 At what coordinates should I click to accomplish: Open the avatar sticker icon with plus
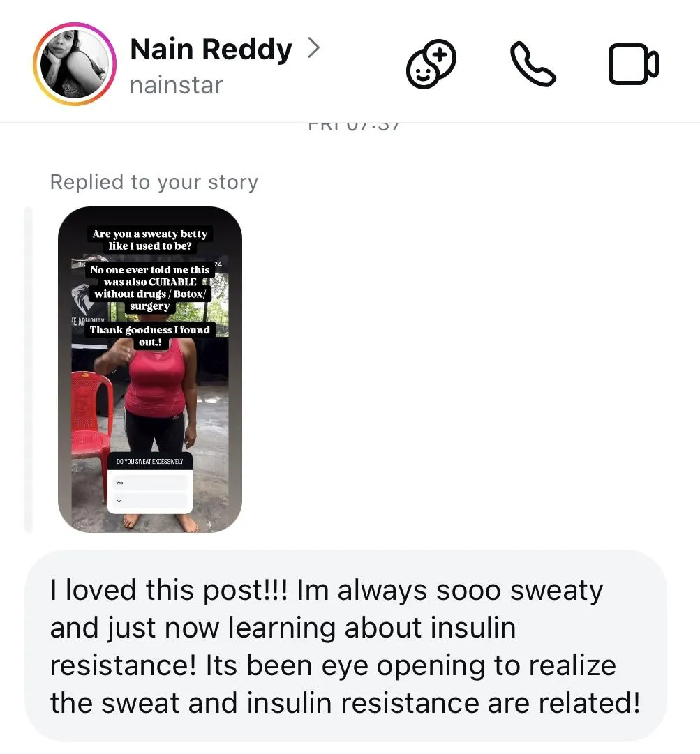(431, 64)
